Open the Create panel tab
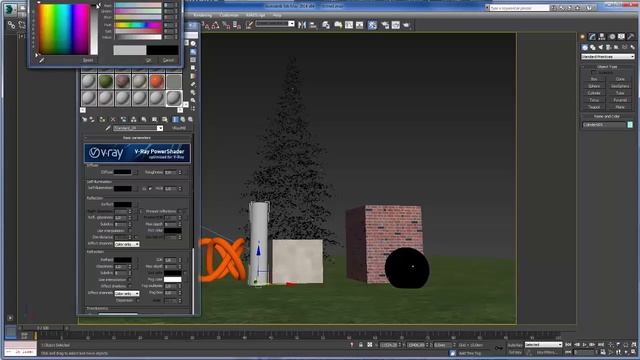640x360 pixels. [x=582, y=37]
